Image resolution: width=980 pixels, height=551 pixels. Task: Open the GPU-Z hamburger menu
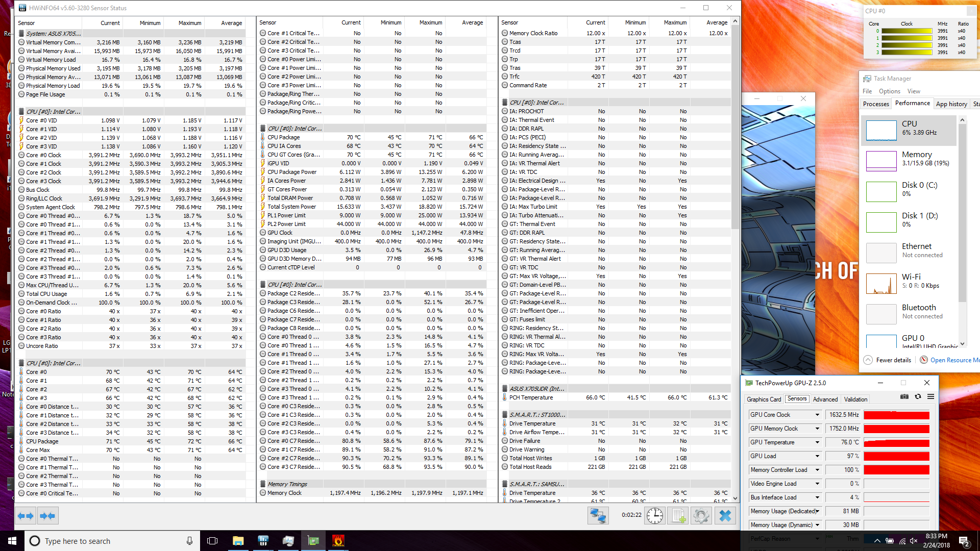pyautogui.click(x=930, y=397)
